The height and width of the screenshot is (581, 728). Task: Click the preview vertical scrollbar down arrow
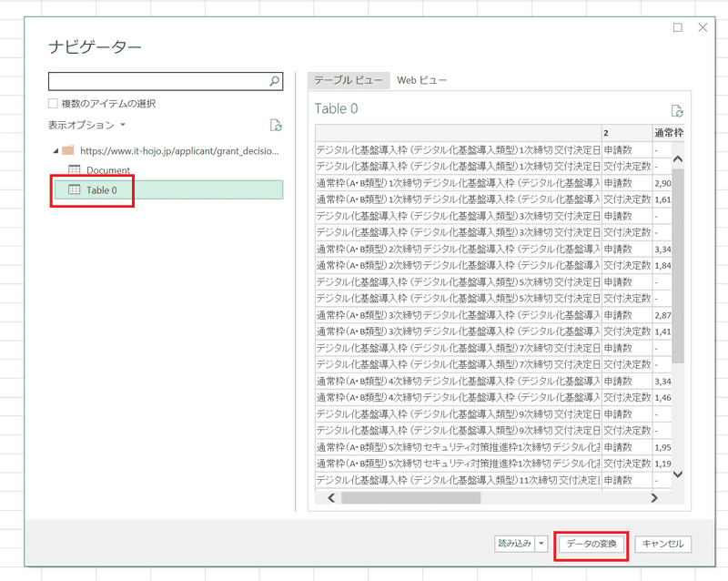[677, 474]
